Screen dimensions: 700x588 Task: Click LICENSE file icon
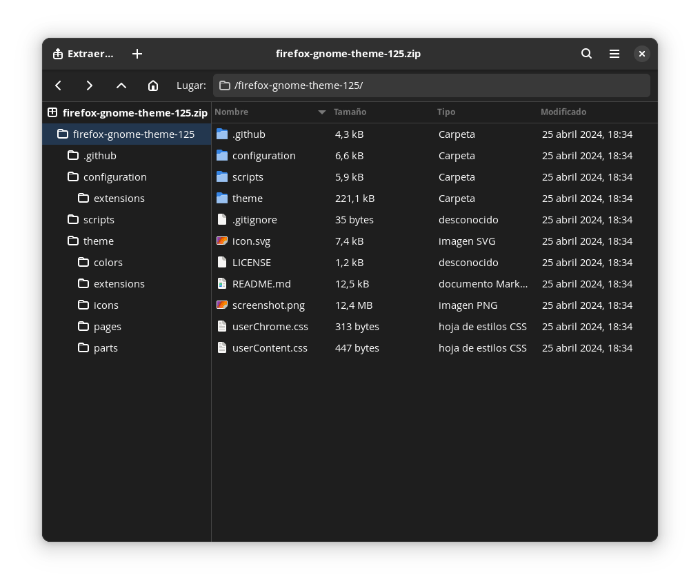pyautogui.click(x=222, y=263)
